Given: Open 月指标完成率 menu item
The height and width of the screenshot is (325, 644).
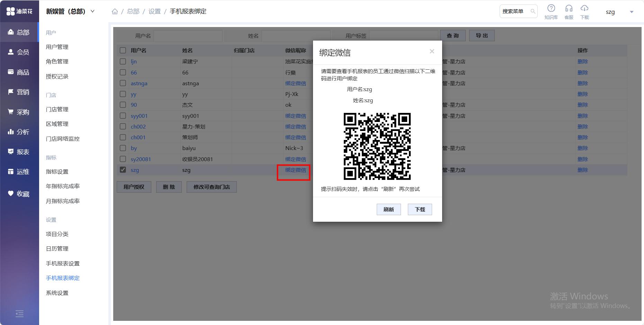Looking at the screenshot, I should (63, 201).
